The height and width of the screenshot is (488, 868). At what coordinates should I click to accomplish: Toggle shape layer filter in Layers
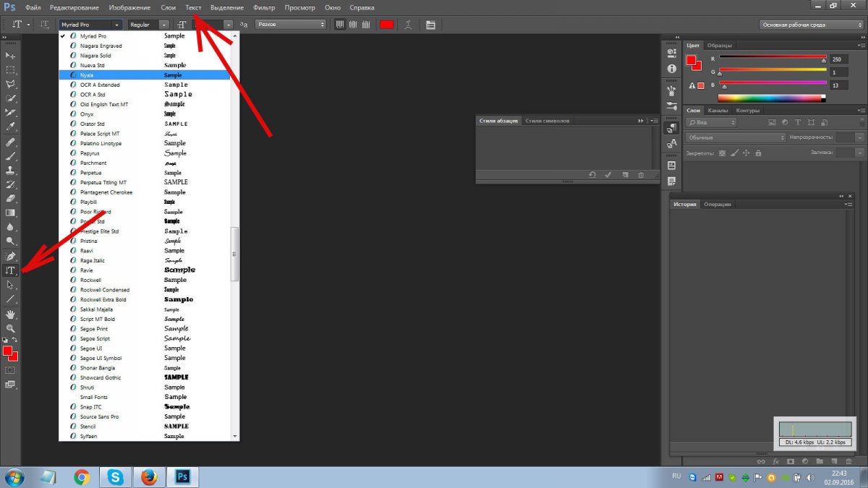tap(809, 123)
